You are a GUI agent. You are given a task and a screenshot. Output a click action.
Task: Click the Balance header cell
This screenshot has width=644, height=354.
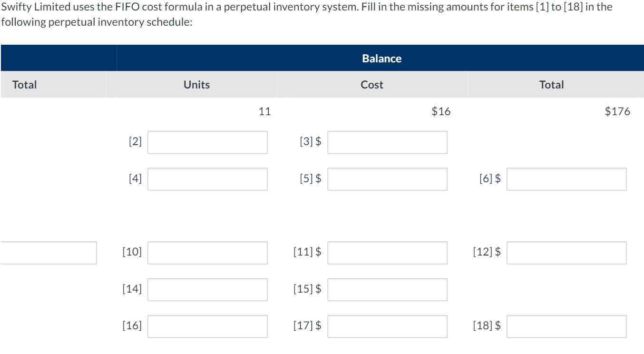[x=381, y=59]
